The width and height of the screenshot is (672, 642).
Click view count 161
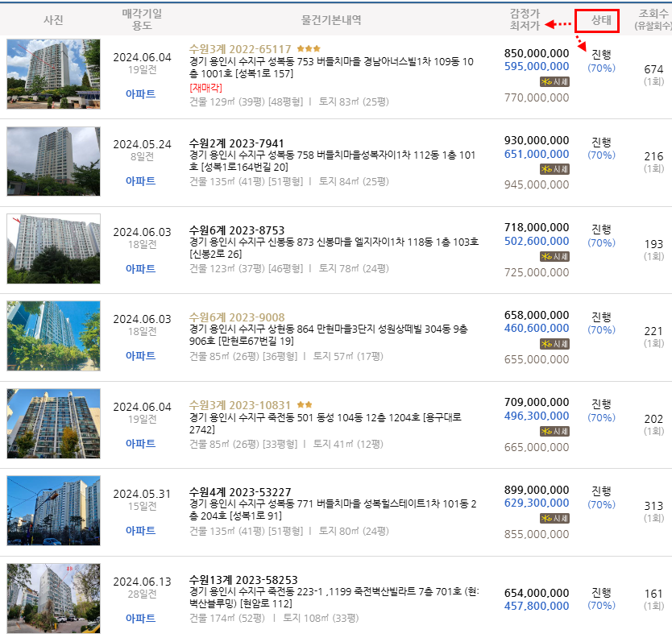(x=653, y=594)
